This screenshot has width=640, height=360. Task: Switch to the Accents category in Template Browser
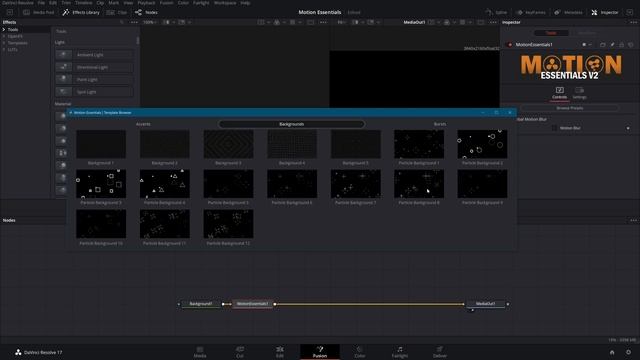pos(143,124)
